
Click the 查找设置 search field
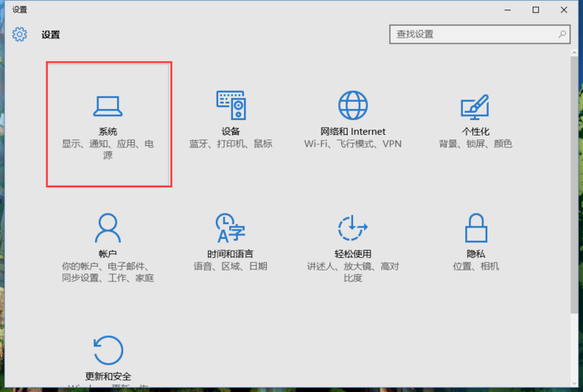(479, 34)
